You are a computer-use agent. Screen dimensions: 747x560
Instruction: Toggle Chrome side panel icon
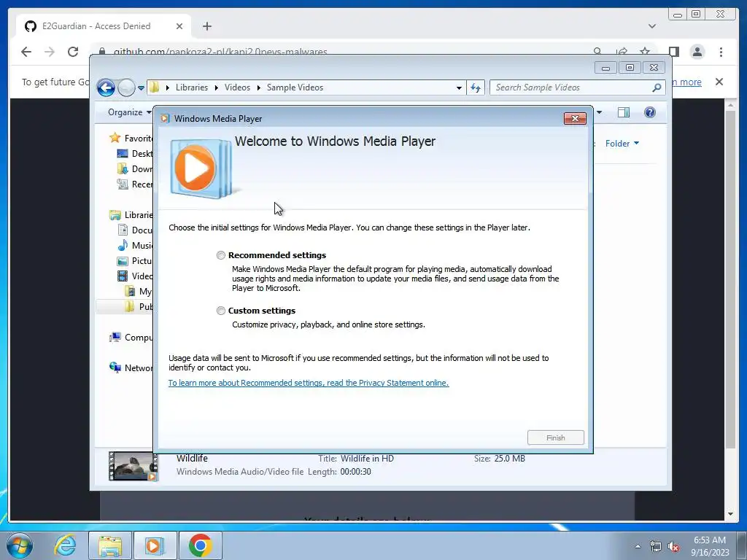(x=673, y=52)
